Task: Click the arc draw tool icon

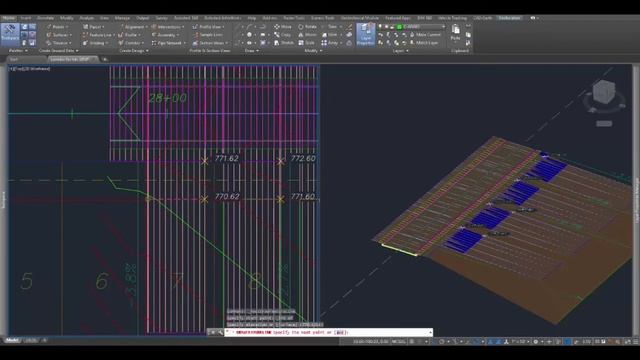Action: [x=249, y=27]
